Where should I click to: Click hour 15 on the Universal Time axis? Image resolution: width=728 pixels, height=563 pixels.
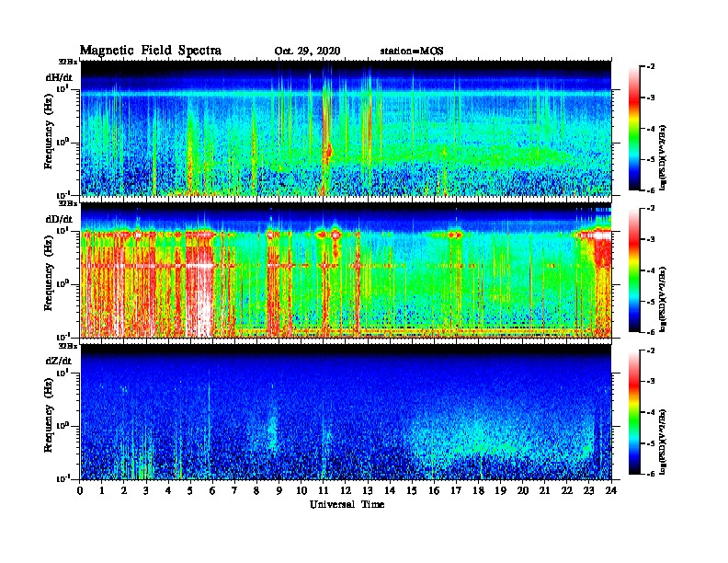coord(413,491)
